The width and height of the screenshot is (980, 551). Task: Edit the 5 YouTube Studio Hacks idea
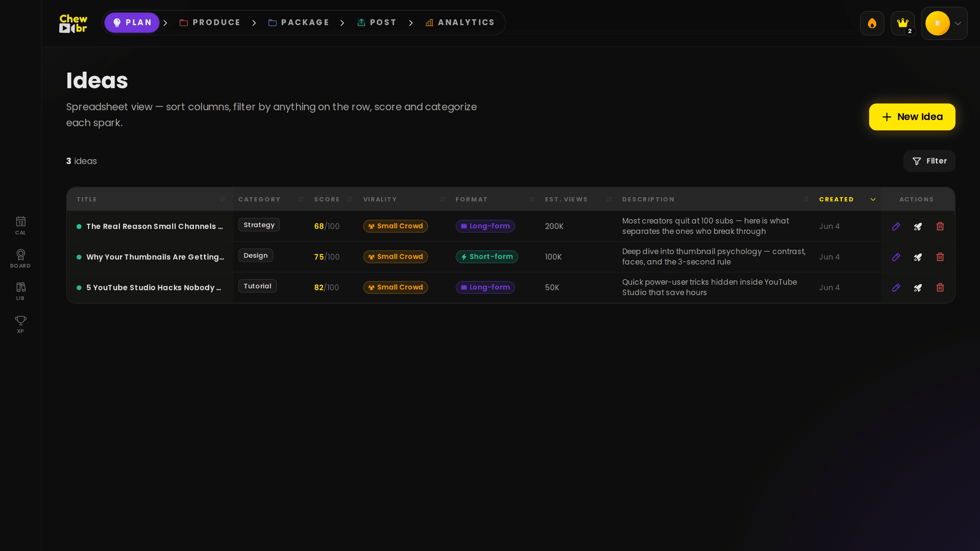[x=896, y=287]
